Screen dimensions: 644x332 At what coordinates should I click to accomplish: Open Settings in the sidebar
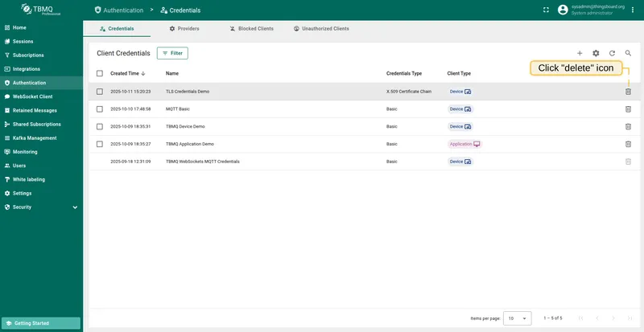41,193
